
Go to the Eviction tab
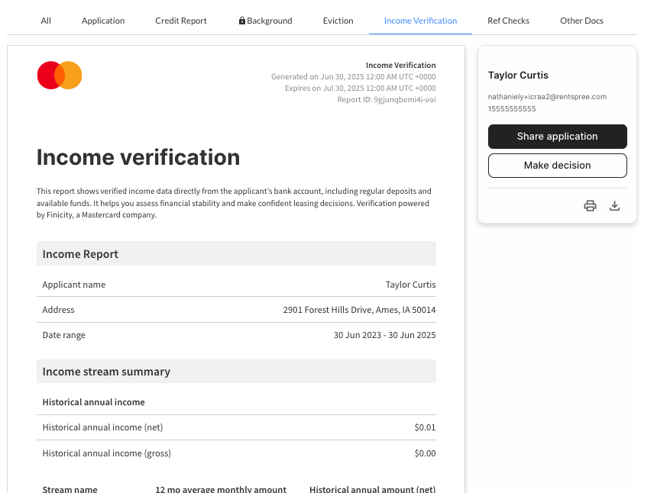coord(338,21)
